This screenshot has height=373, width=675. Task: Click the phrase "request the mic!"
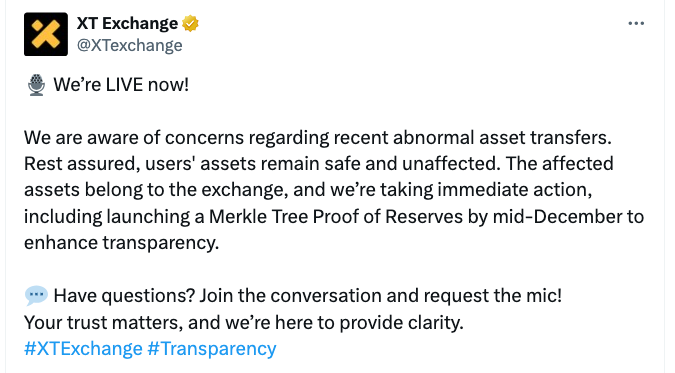coord(492,296)
